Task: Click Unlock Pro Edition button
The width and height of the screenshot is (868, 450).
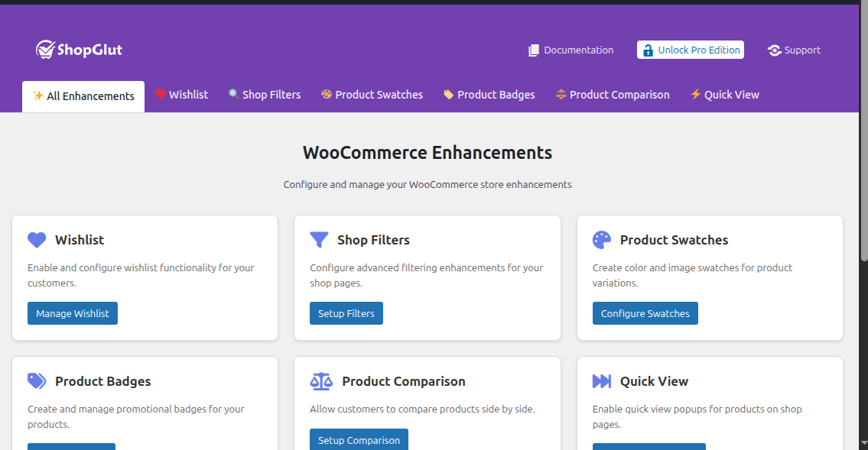Action: coord(691,50)
